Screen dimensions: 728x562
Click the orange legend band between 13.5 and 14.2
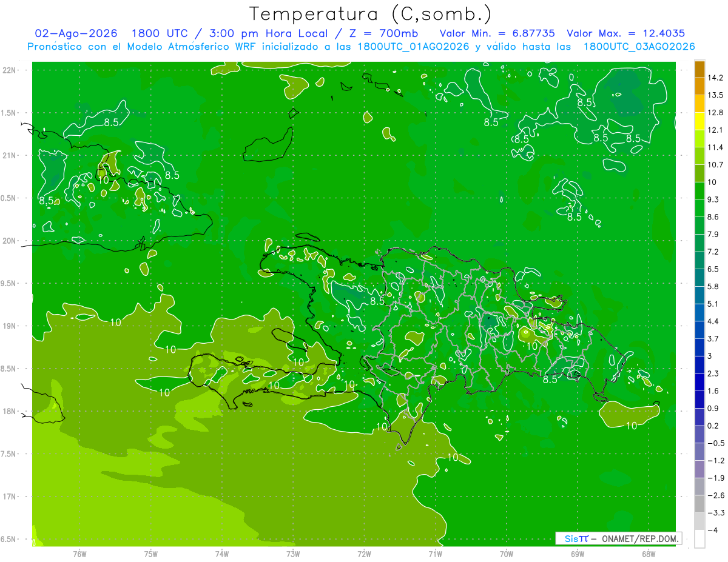(699, 86)
